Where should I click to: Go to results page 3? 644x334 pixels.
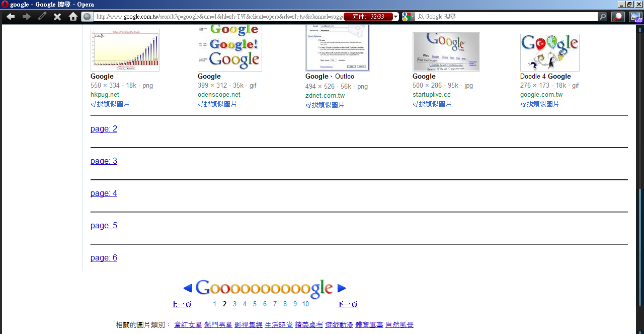pos(234,304)
